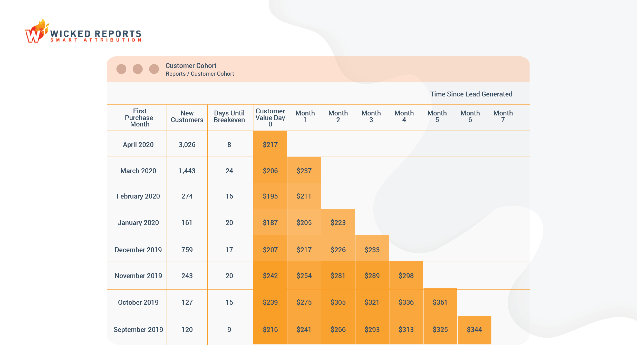Click the $217 cell for April 2020

point(270,145)
